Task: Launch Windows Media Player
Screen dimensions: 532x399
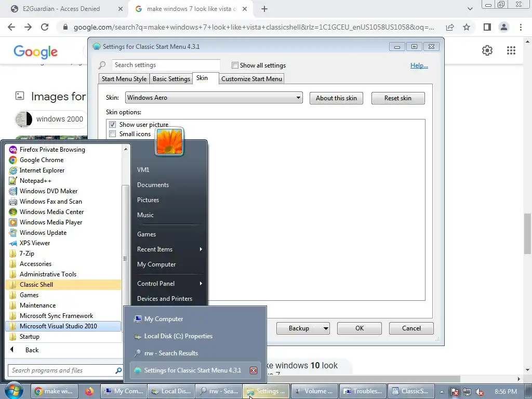Action: [63, 222]
